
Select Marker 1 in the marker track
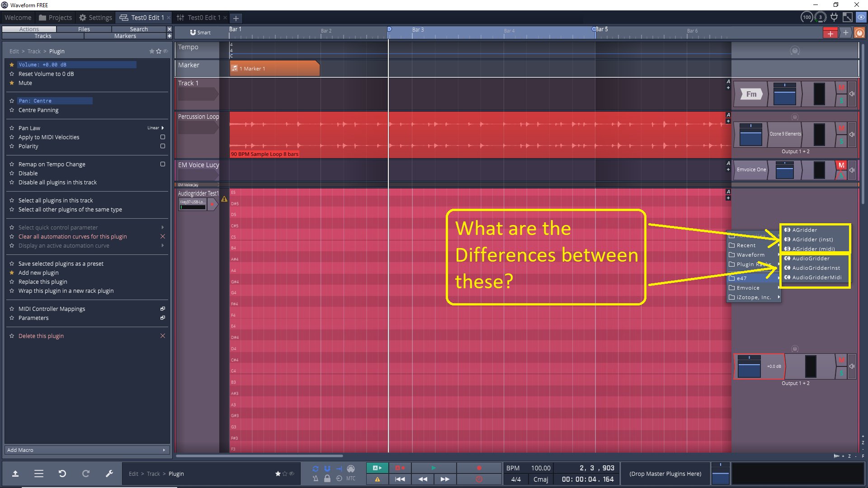pyautogui.click(x=253, y=68)
